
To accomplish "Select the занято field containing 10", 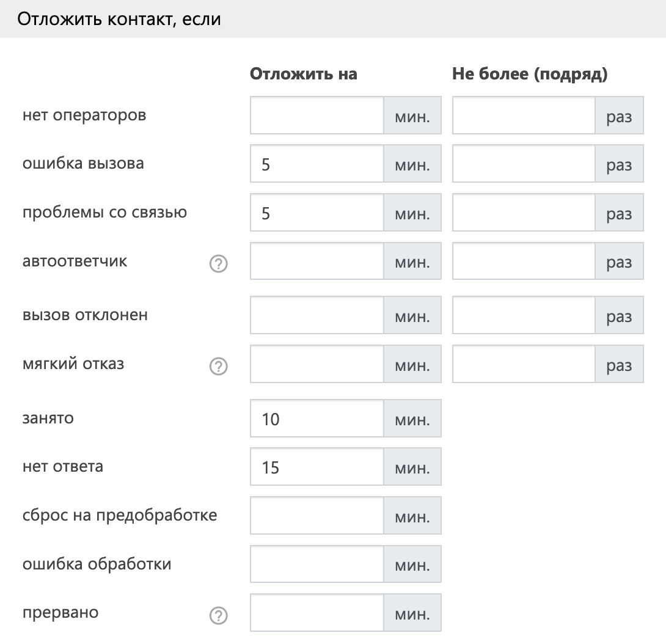I will point(317,419).
